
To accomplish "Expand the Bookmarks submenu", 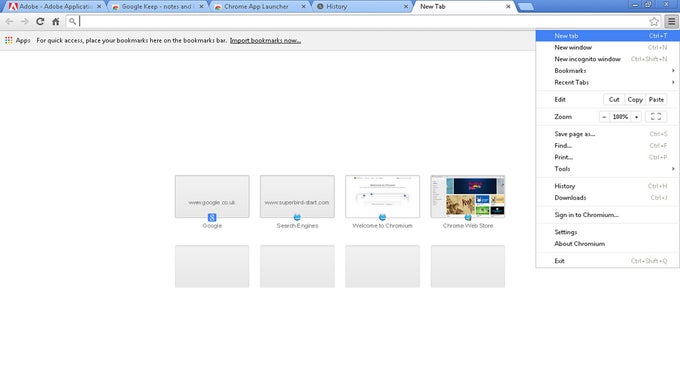I will tap(607, 71).
